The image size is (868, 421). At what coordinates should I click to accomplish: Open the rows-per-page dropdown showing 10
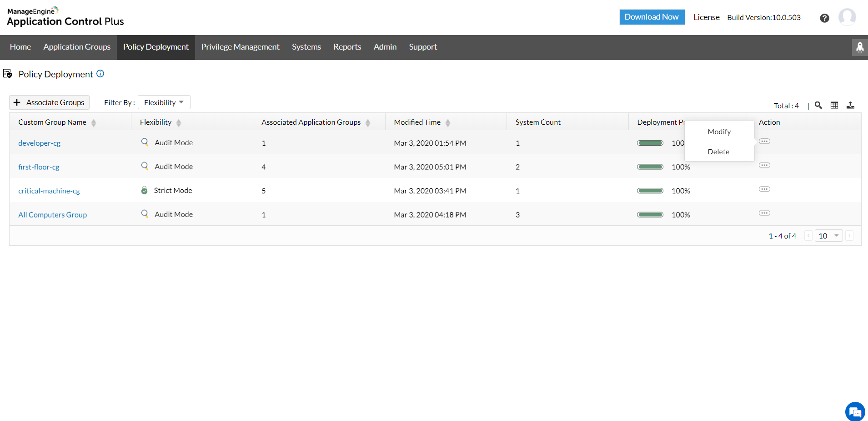[x=828, y=236]
